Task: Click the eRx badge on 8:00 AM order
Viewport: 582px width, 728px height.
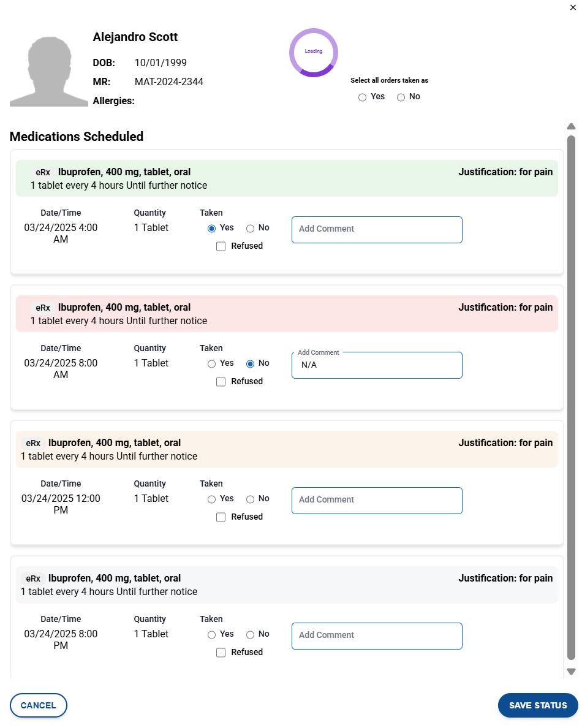Action: [43, 308]
